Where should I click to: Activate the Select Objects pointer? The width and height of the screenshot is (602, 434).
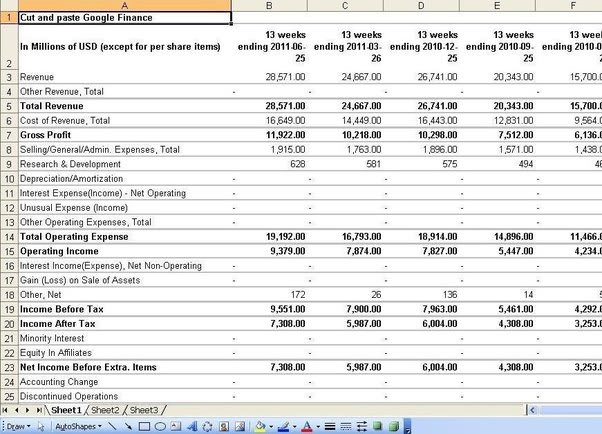(41, 426)
